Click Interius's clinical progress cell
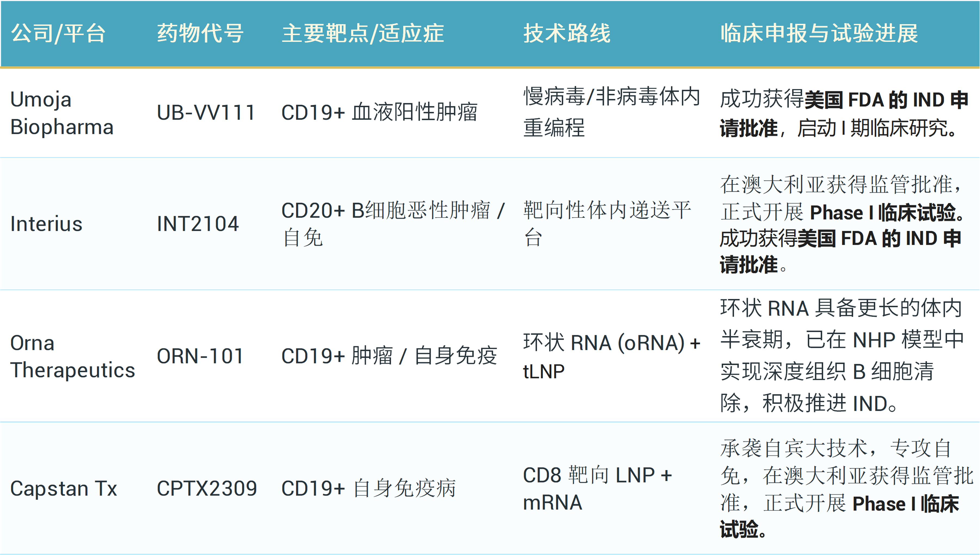This screenshot has width=980, height=555. (842, 224)
